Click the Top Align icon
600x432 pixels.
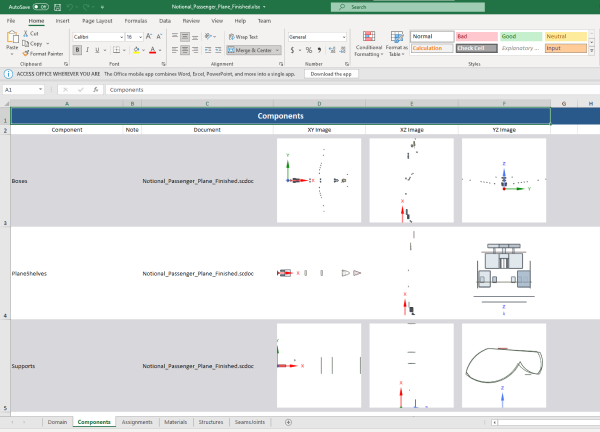[x=175, y=37]
